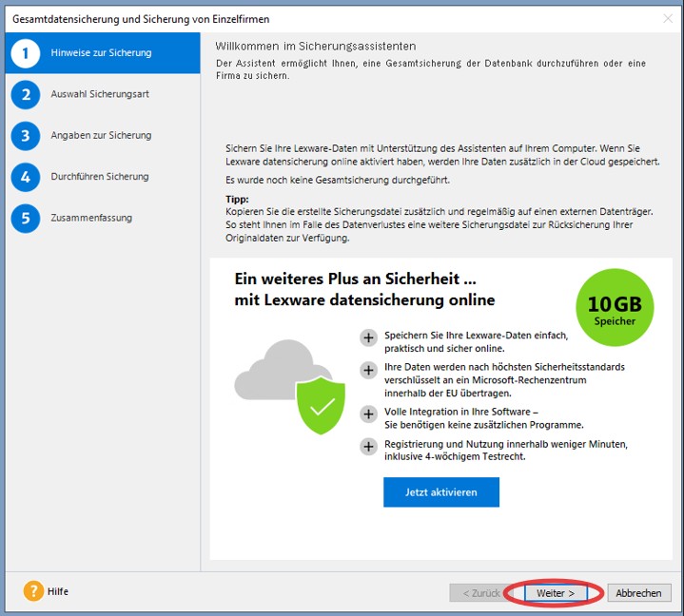Click the step 4 number circle
This screenshot has height=616, width=684.
(26, 177)
